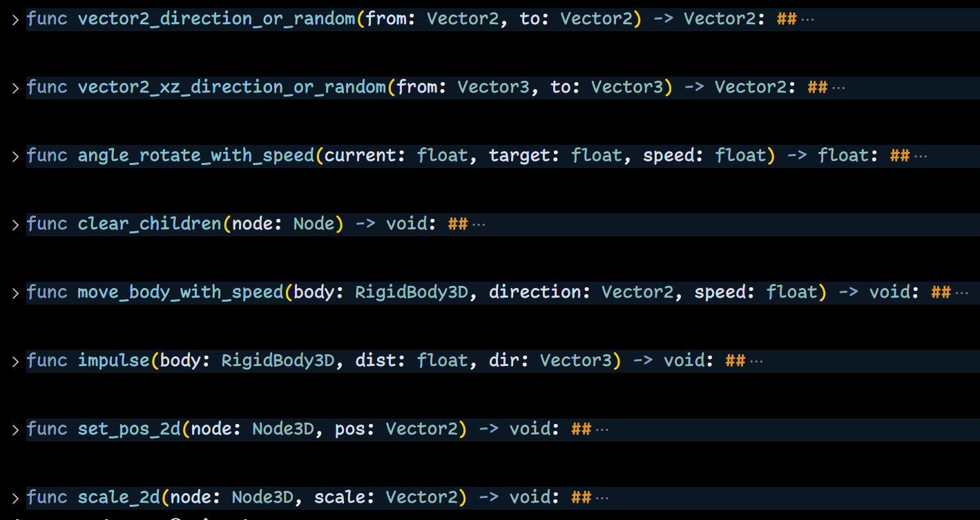Reveal angle_rotate_with_speed body via its trailing ellipsis
The height and width of the screenshot is (520, 980).
pyautogui.click(x=921, y=156)
